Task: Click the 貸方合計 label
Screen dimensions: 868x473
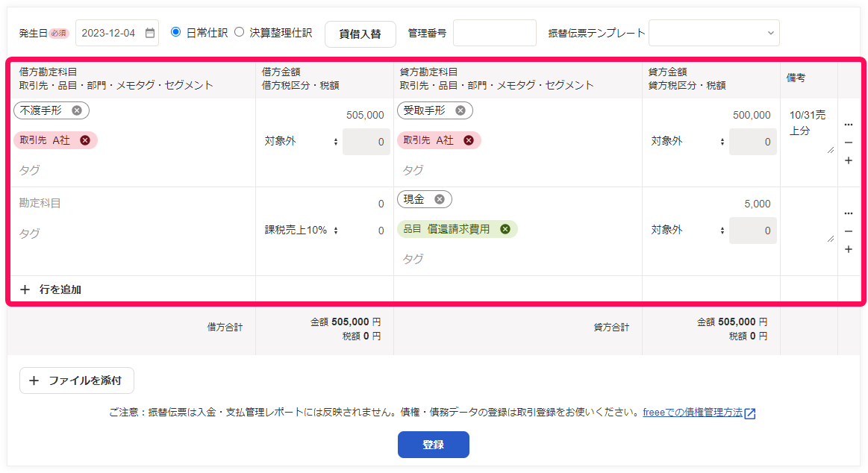Action: (611, 328)
